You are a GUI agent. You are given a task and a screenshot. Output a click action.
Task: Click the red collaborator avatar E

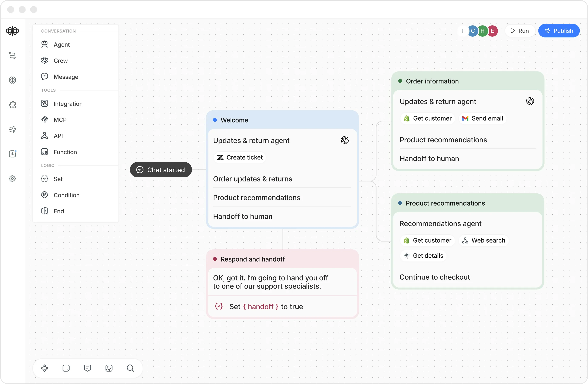pyautogui.click(x=492, y=31)
